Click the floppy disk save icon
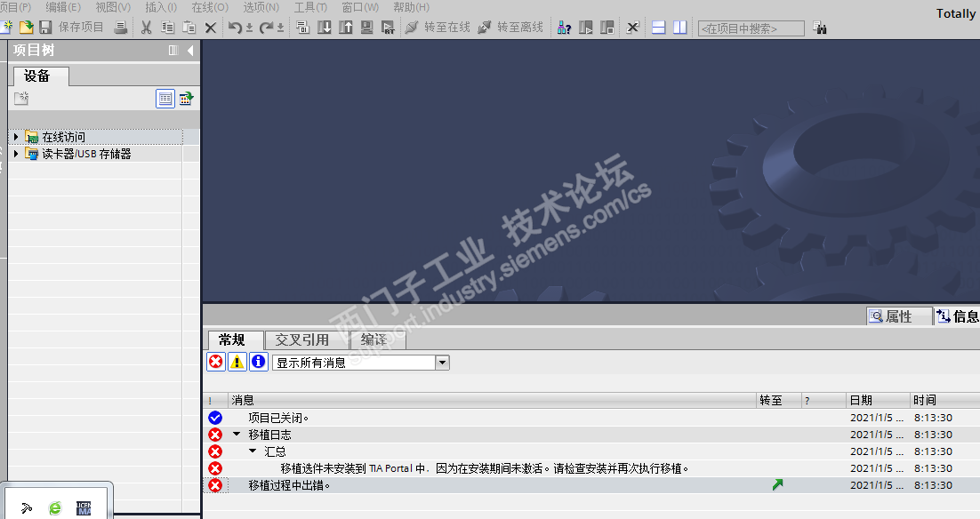980x519 pixels. 45,27
